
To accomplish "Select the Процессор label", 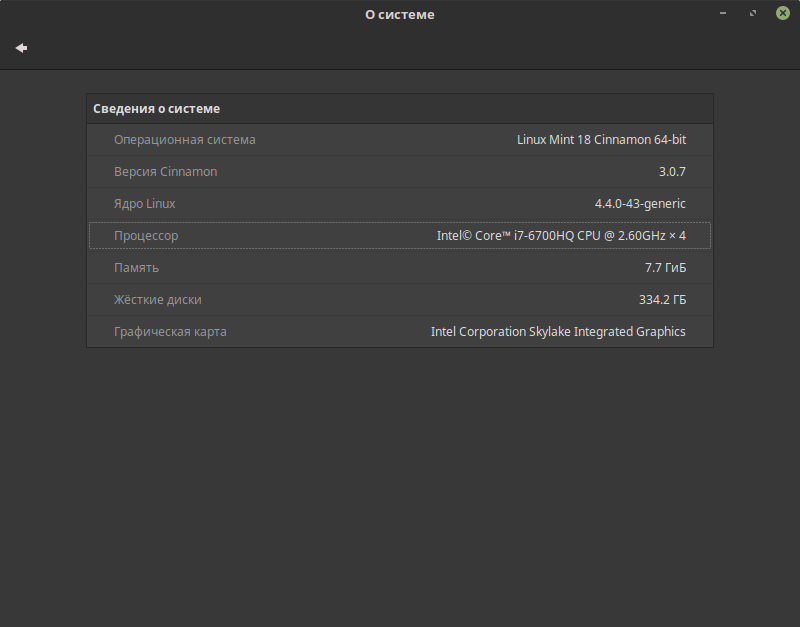I will coord(146,236).
